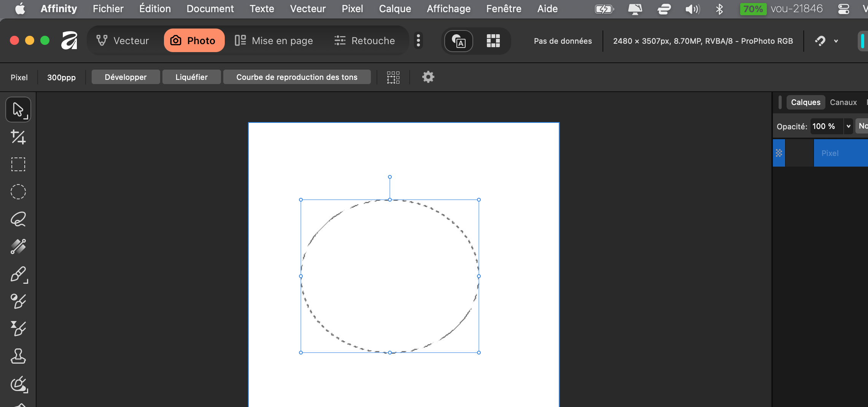The image size is (868, 407).
Task: Select the Pixel layer name
Action: click(x=830, y=153)
